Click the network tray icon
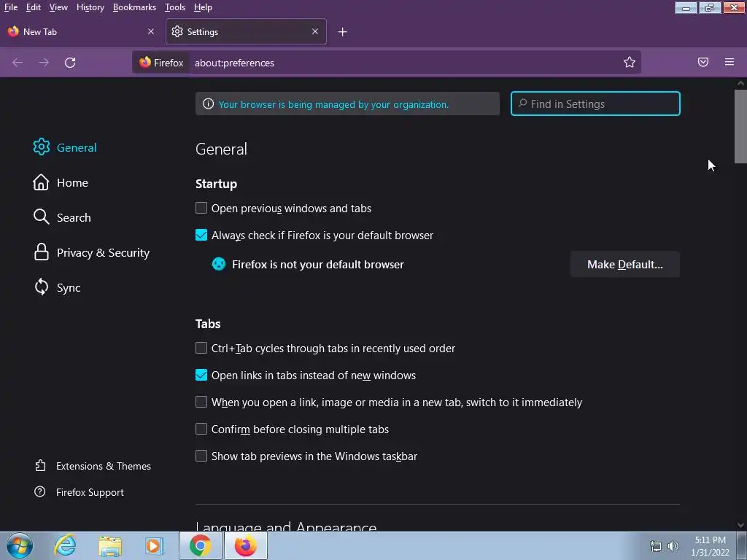Image resolution: width=747 pixels, height=560 pixels. 656,546
